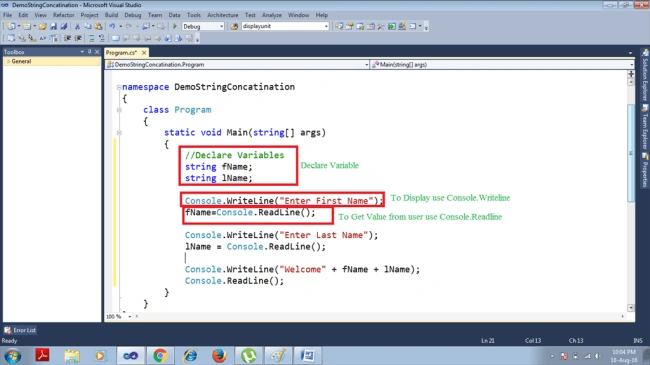Open the Refactor menu
The height and width of the screenshot is (365, 650).
tap(63, 15)
